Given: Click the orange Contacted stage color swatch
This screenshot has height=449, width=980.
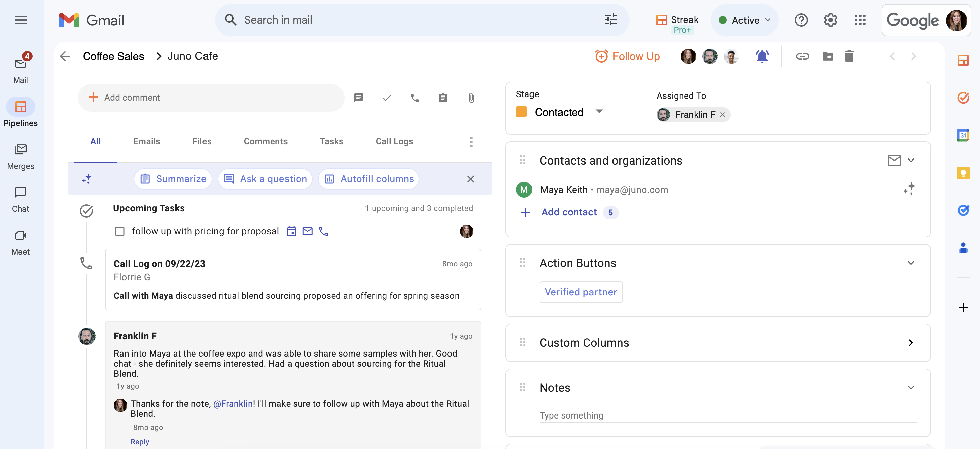Looking at the screenshot, I should click(521, 112).
